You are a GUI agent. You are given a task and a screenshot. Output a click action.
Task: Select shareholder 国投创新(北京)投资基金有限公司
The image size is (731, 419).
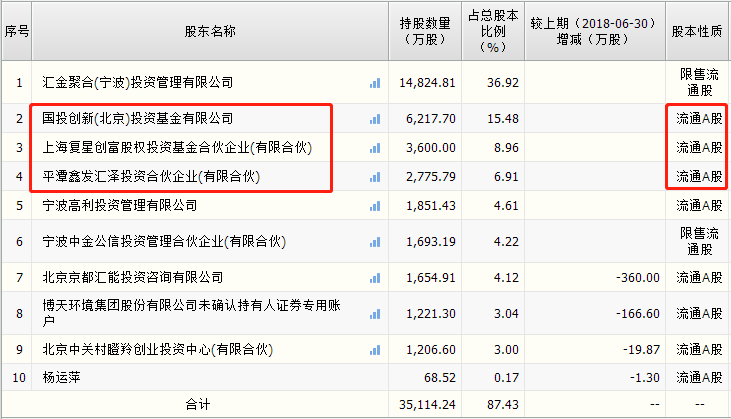138,118
